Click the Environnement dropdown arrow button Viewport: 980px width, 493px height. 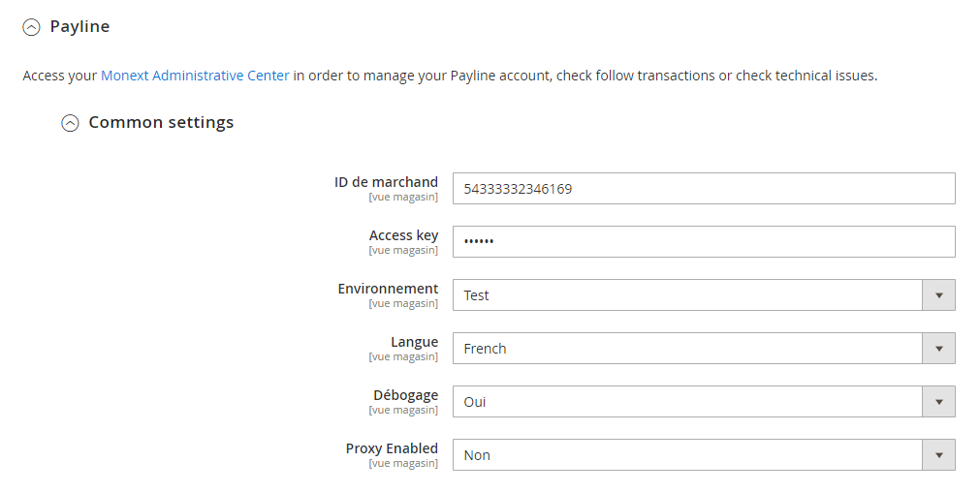click(x=938, y=295)
